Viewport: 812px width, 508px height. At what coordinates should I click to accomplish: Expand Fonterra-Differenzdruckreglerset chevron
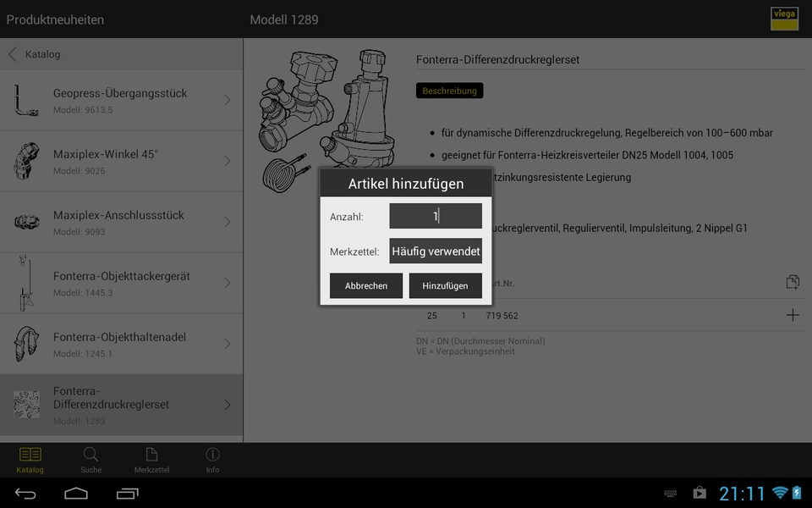[228, 405]
